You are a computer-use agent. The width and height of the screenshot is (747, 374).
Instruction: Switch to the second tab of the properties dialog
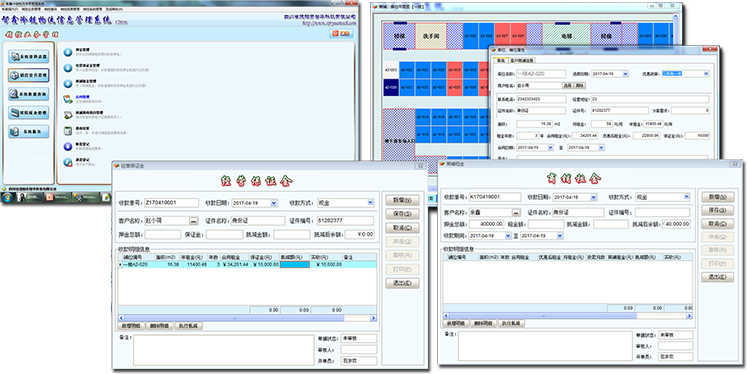(x=522, y=61)
